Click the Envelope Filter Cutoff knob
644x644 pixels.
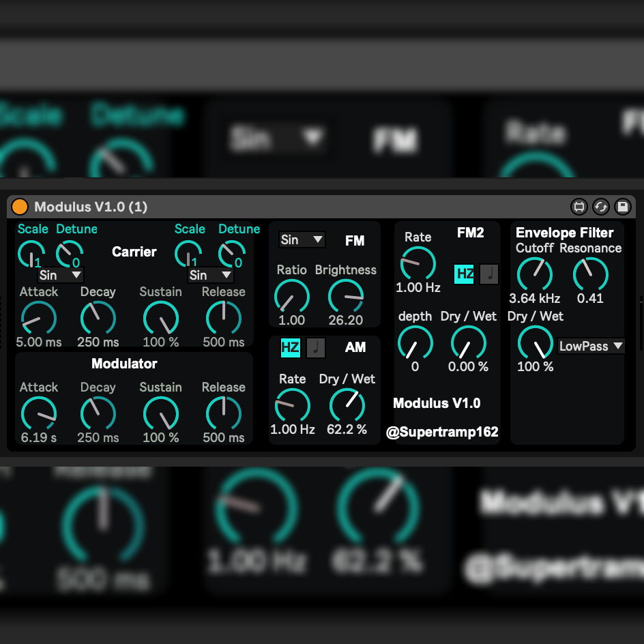click(x=534, y=274)
